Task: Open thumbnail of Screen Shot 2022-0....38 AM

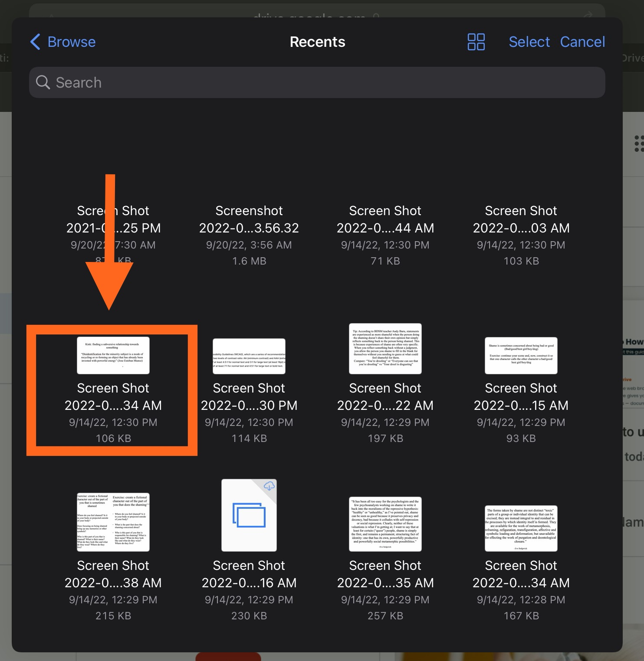Action: point(113,522)
